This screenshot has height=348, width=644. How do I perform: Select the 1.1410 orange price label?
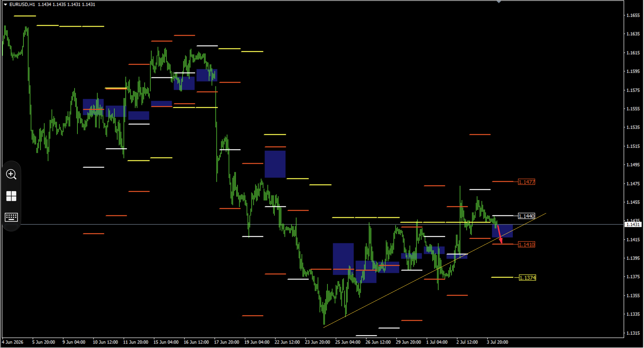[x=527, y=244]
